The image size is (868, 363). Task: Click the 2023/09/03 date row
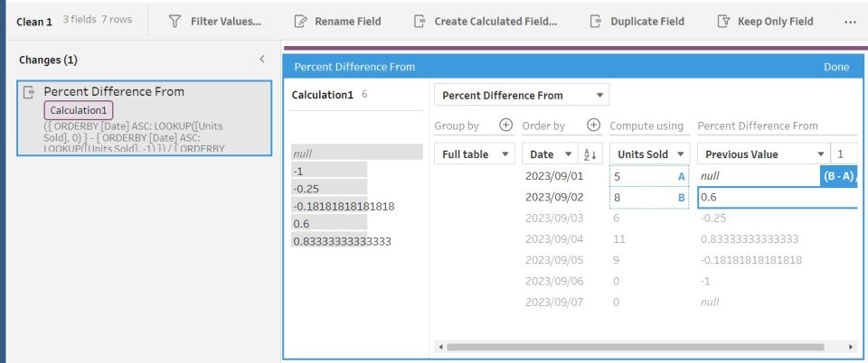[x=554, y=219]
